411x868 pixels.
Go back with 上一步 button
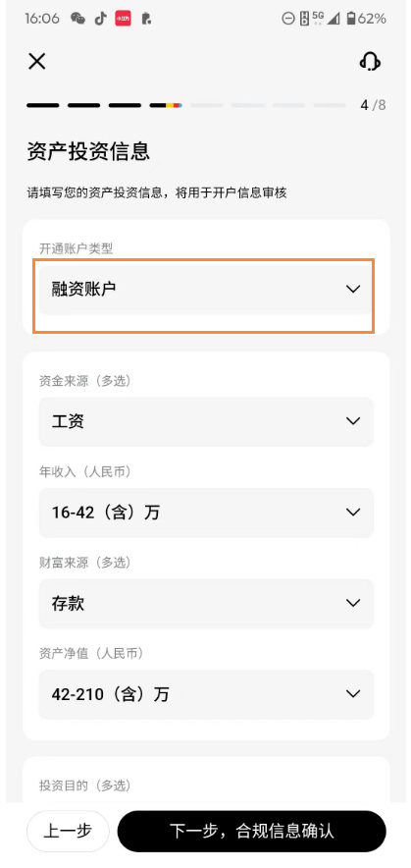point(68,831)
